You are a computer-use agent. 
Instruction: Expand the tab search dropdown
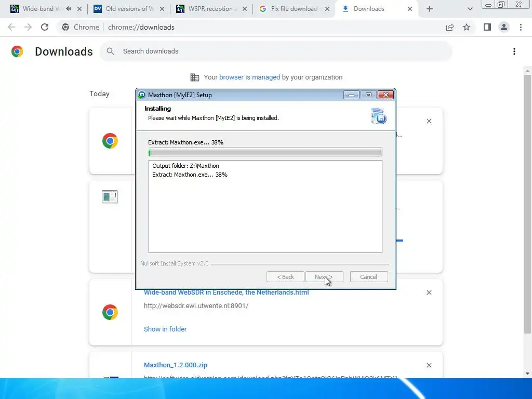click(470, 9)
